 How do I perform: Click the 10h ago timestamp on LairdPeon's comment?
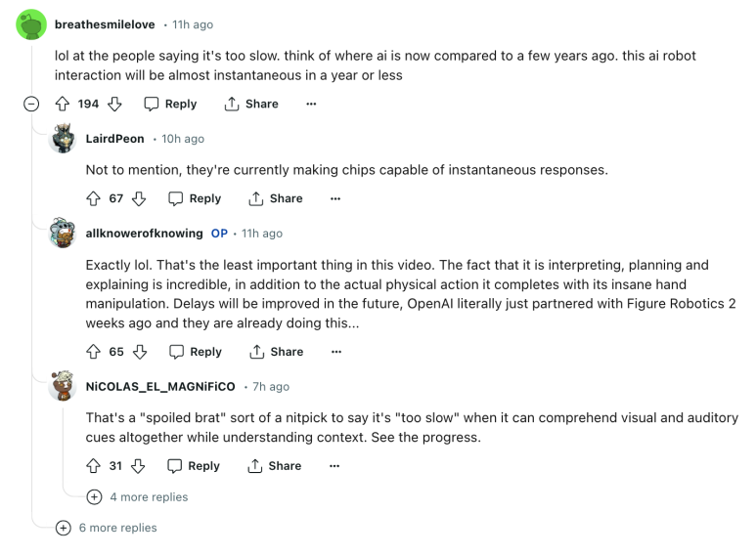click(183, 140)
